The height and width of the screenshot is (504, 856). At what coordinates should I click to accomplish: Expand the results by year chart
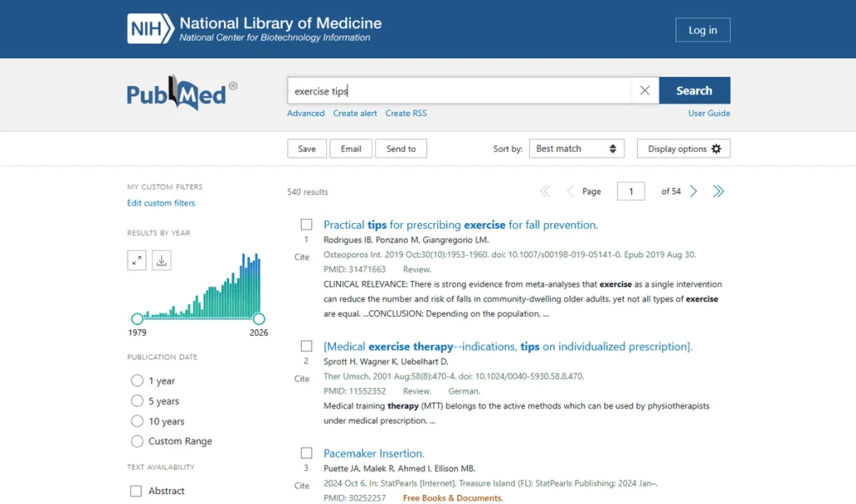pyautogui.click(x=136, y=261)
